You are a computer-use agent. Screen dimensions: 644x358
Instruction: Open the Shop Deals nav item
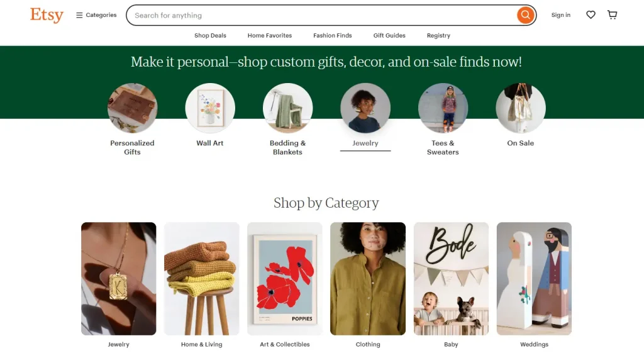pyautogui.click(x=210, y=36)
